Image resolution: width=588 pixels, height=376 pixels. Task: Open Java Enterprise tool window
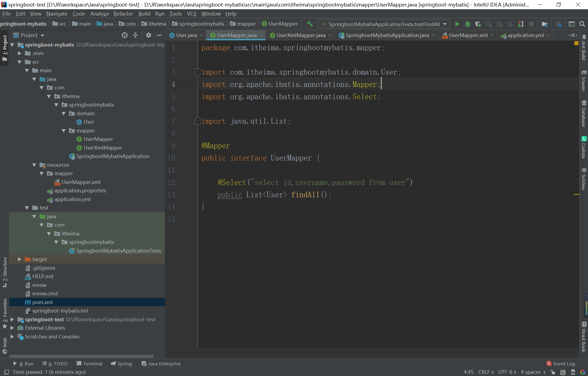pyautogui.click(x=161, y=364)
